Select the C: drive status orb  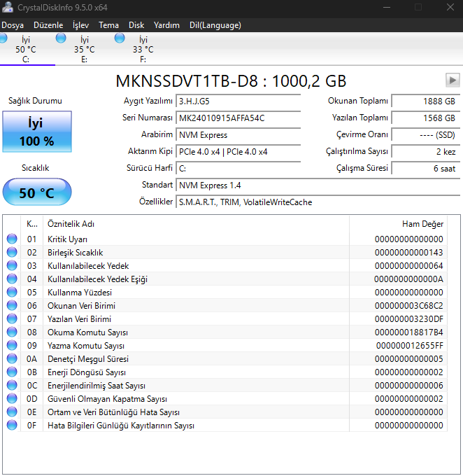(x=4, y=38)
